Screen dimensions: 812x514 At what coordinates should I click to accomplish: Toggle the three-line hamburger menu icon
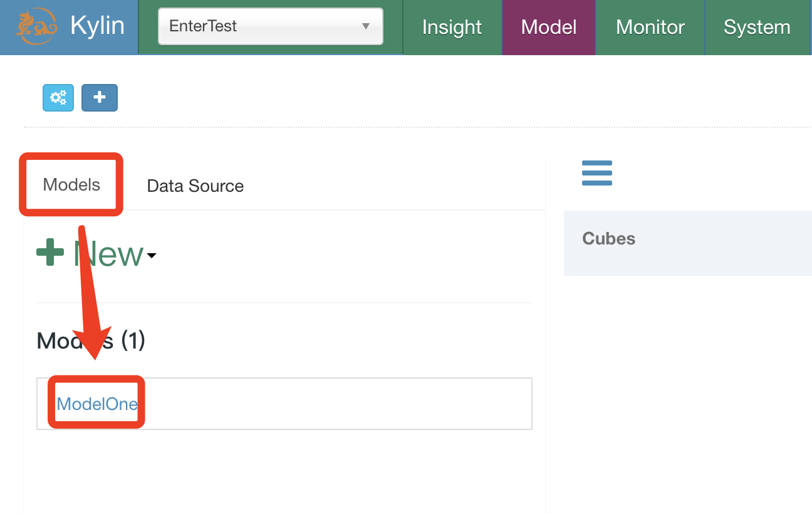pos(596,173)
